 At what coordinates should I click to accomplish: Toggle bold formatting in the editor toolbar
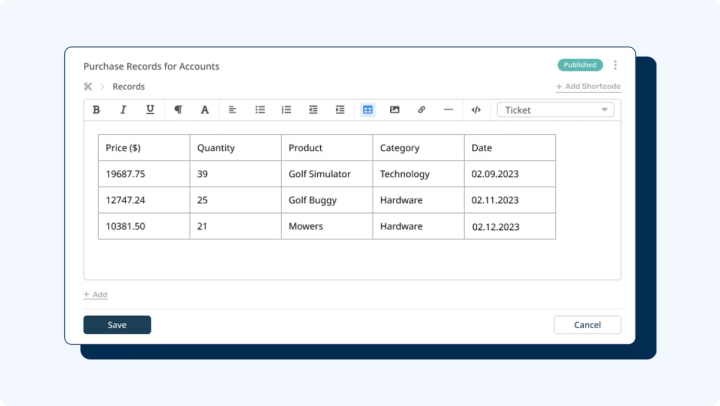[97, 110]
